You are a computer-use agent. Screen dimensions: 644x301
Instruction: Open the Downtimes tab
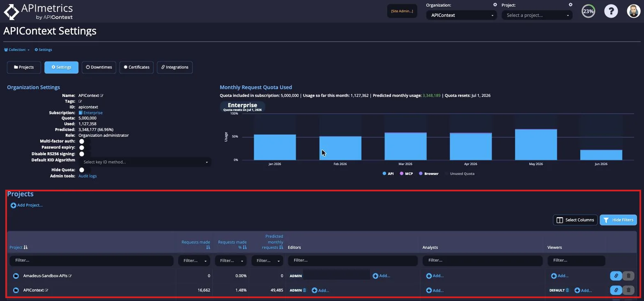[x=99, y=67]
